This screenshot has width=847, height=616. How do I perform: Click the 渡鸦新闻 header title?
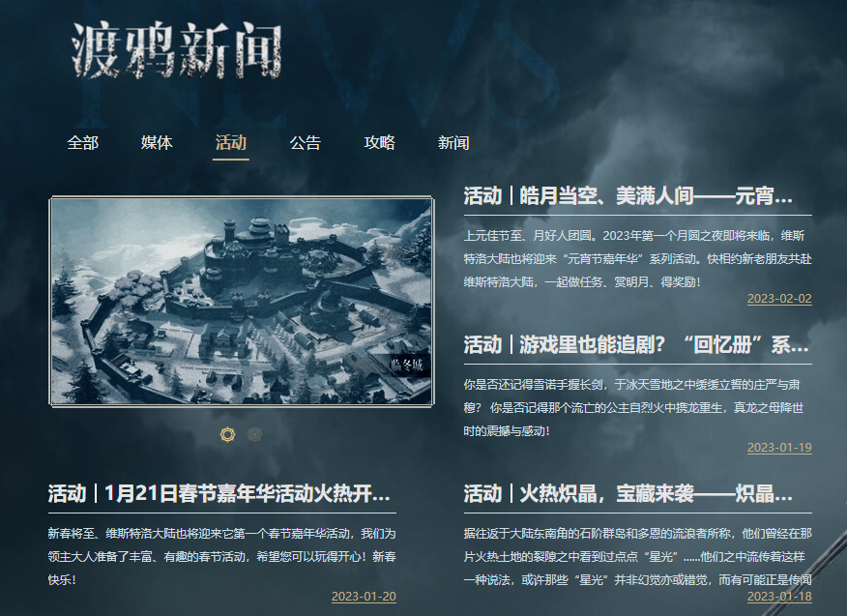tap(177, 51)
